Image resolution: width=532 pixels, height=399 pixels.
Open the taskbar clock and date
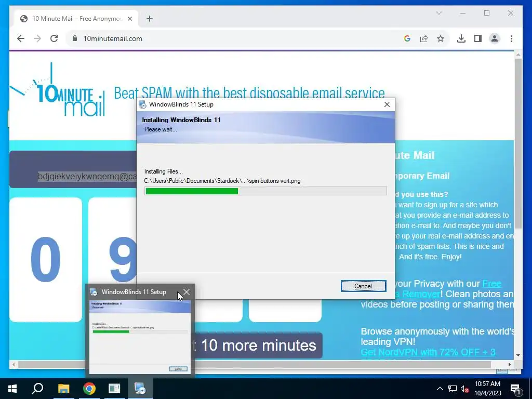point(487,389)
